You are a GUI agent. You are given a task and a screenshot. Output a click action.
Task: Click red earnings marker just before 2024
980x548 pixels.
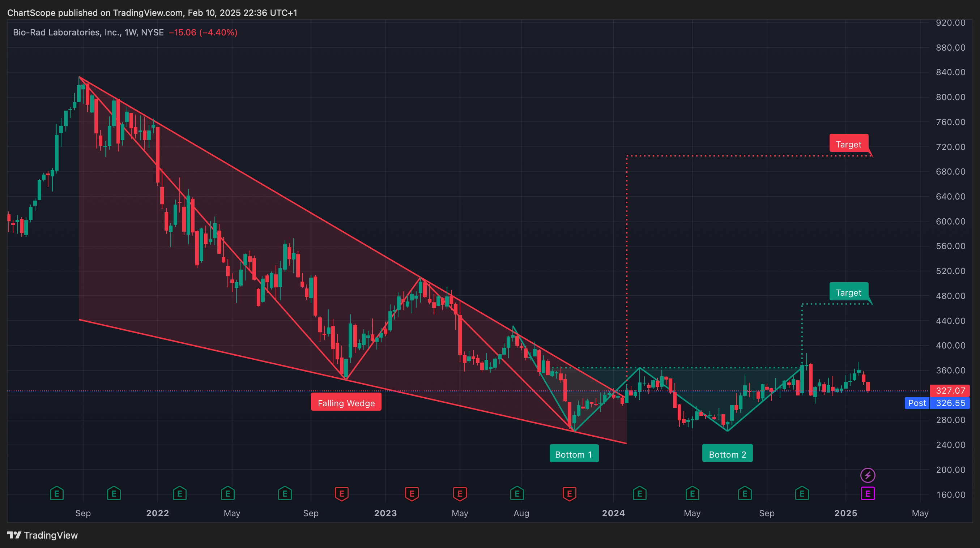tap(570, 494)
